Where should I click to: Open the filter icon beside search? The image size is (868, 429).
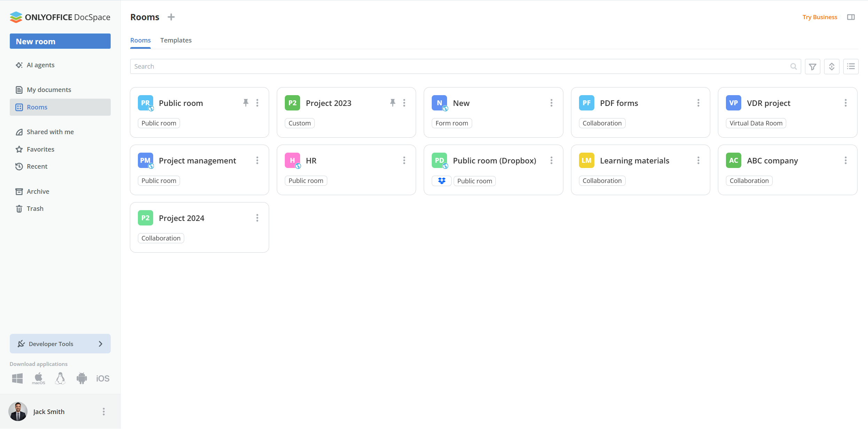813,67
